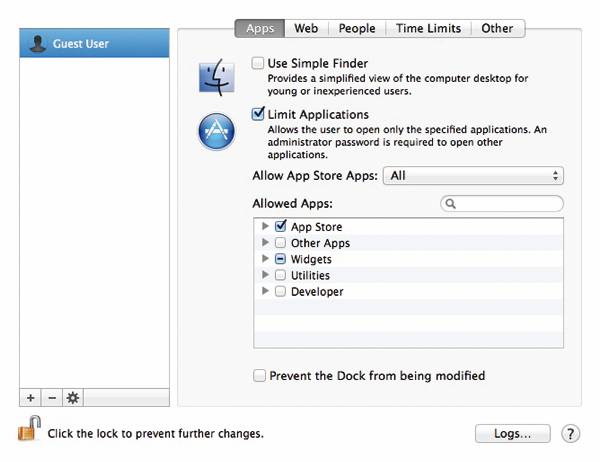
Task: Click the Guest User silhouette icon
Action: [x=39, y=44]
